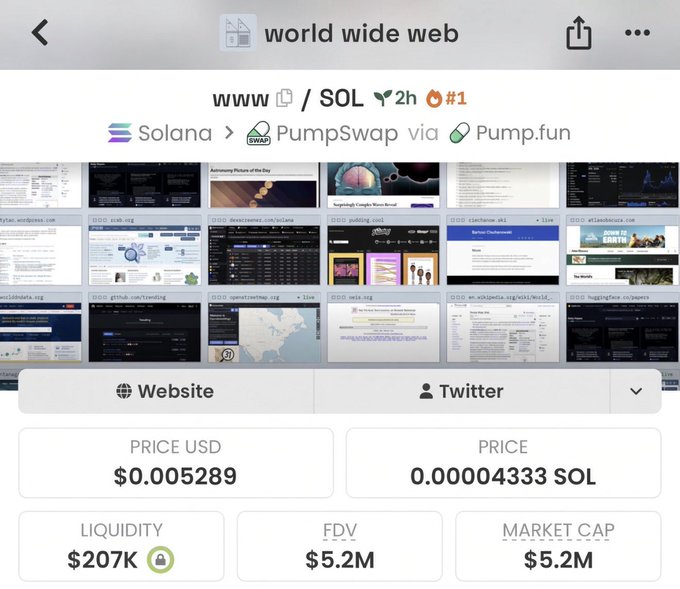Open the dexscreener.com/solana thumbnail
This screenshot has width=680, height=589.
264,250
